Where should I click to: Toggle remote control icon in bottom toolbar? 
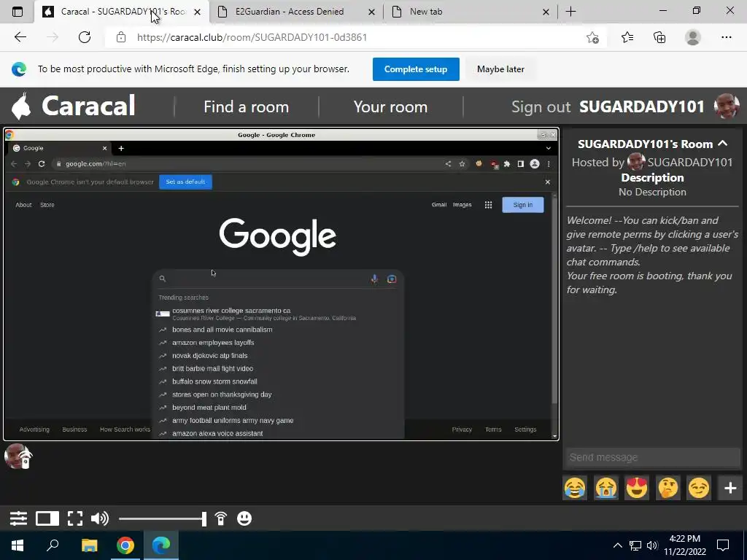tap(220, 518)
